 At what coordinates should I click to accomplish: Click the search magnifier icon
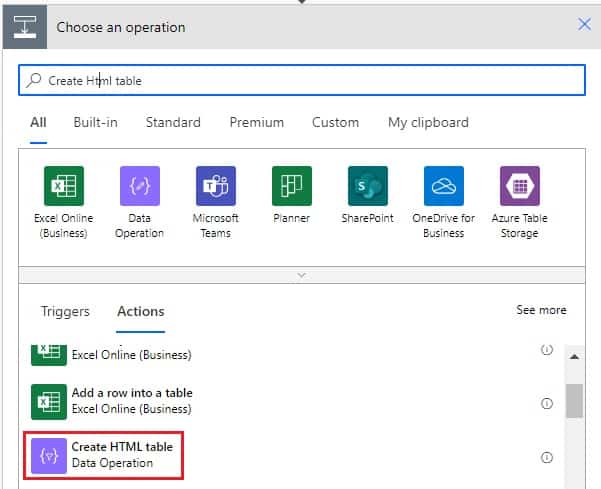coord(34,80)
